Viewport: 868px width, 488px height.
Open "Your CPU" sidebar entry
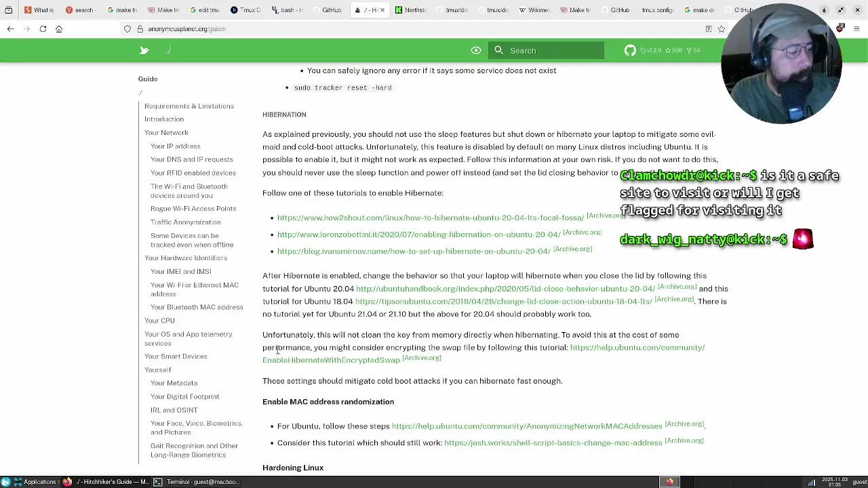coord(159,321)
